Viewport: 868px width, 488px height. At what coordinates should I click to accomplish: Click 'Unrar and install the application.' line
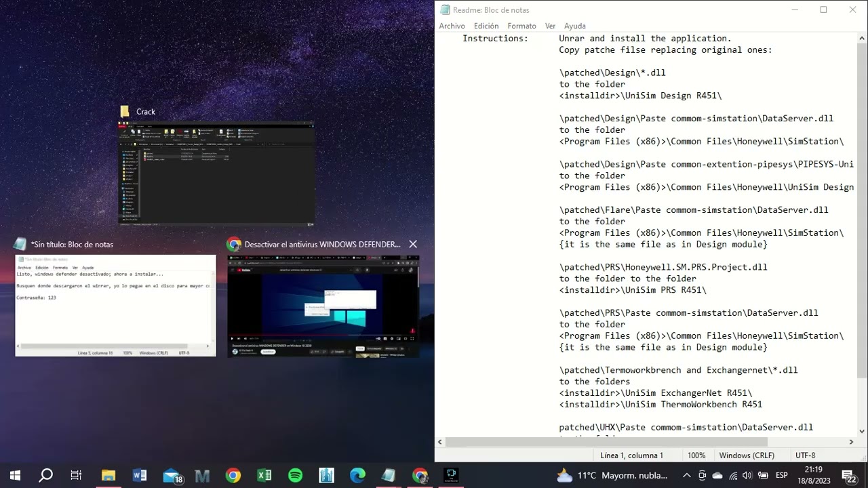coord(645,39)
